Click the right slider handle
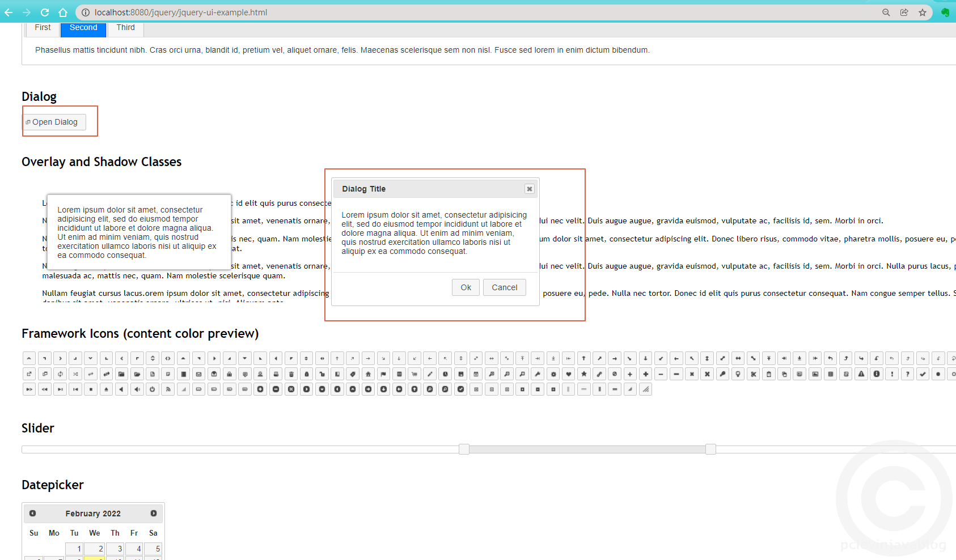This screenshot has height=560, width=956. click(710, 449)
